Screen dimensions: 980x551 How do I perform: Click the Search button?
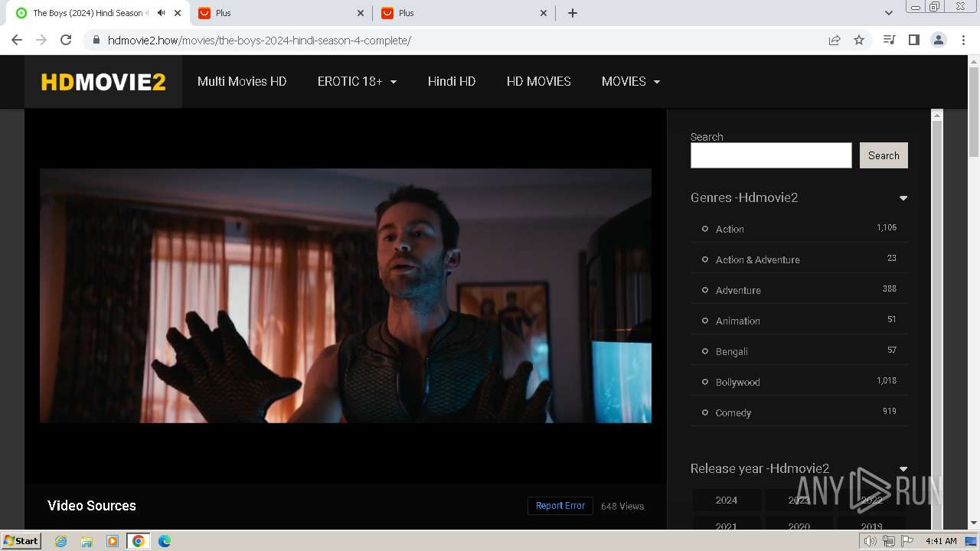[884, 155]
